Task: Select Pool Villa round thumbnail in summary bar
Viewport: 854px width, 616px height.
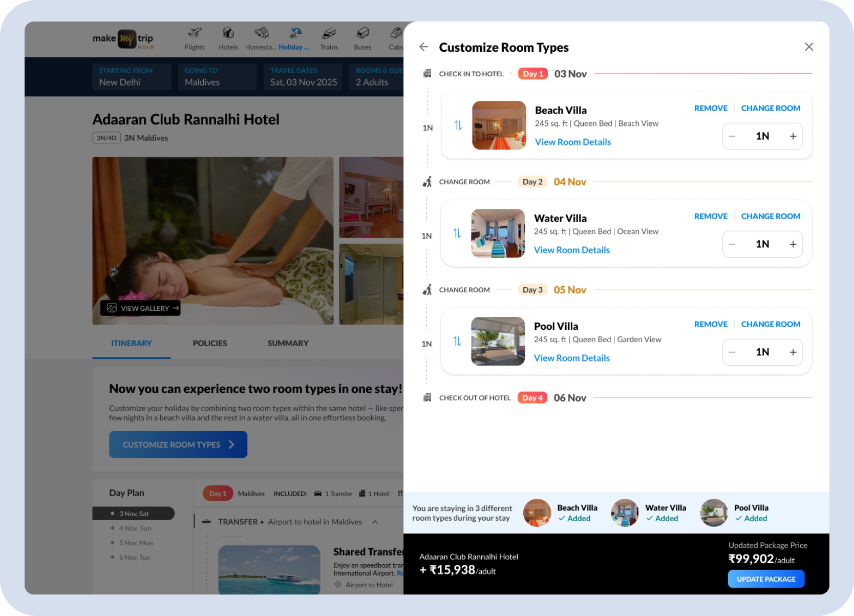Action: [x=714, y=513]
